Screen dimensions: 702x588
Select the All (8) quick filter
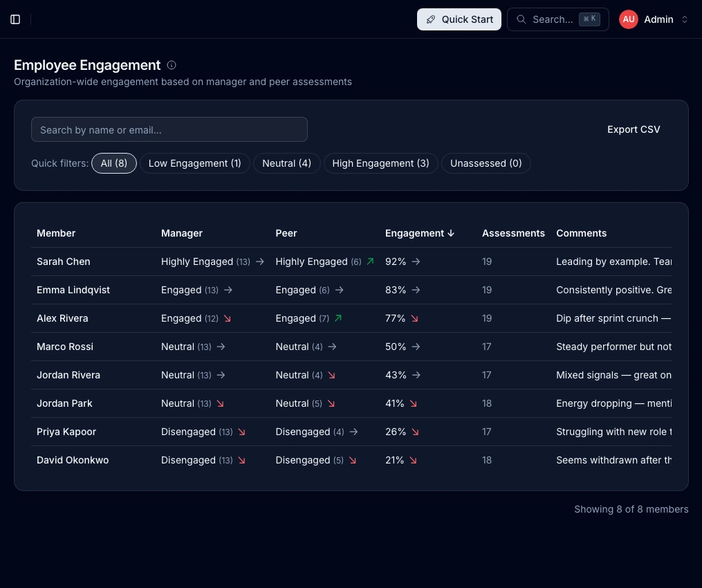click(x=113, y=163)
